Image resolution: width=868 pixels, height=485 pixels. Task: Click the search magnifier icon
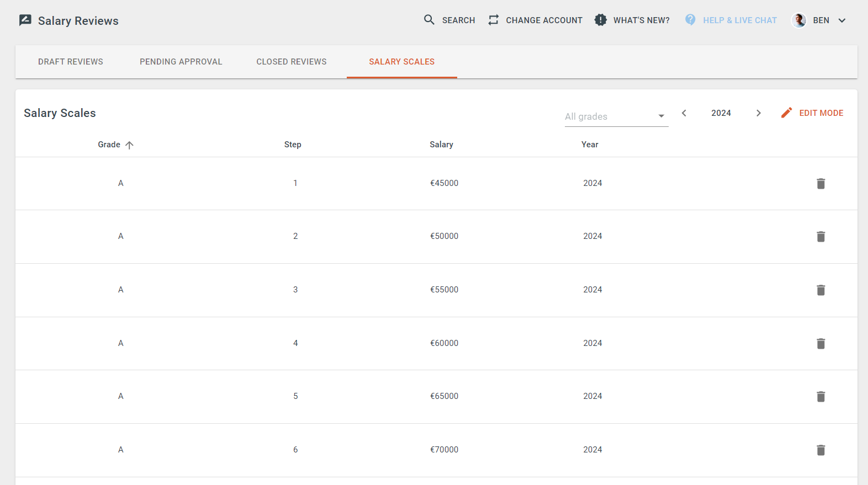pyautogui.click(x=429, y=20)
